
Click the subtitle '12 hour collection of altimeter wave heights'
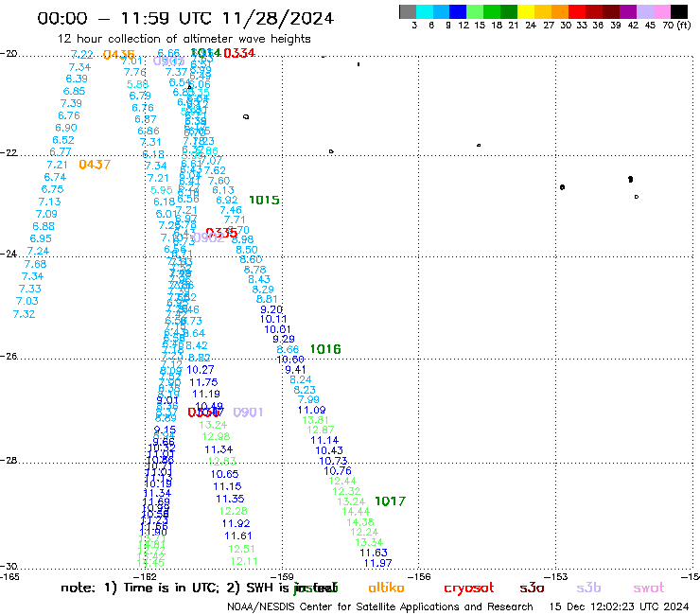[x=184, y=39]
